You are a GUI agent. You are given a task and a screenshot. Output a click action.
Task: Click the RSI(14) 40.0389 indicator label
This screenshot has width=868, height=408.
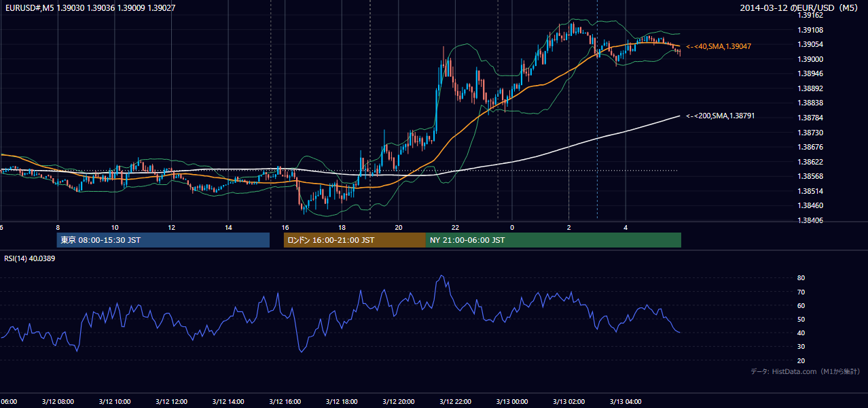[x=30, y=258]
